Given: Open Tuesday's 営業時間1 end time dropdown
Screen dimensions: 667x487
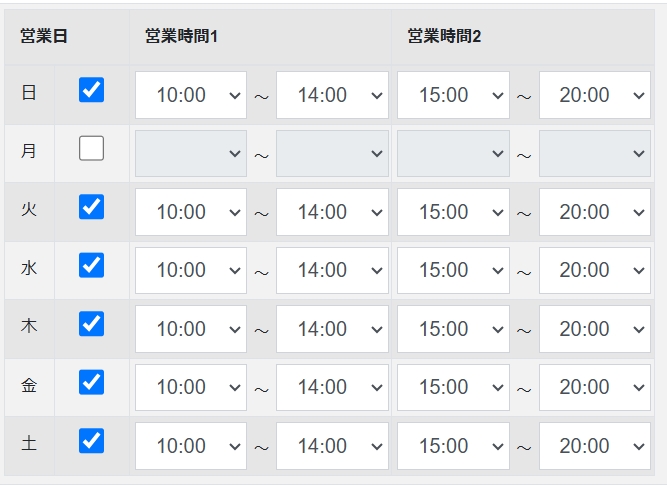Looking at the screenshot, I should [x=332, y=212].
